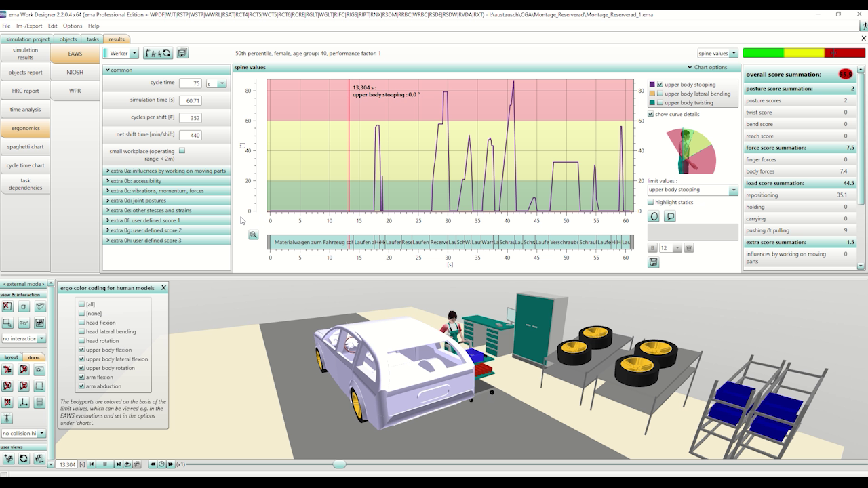This screenshot has width=868, height=488.
Task: Click the save icon under chart options
Action: 653,262
